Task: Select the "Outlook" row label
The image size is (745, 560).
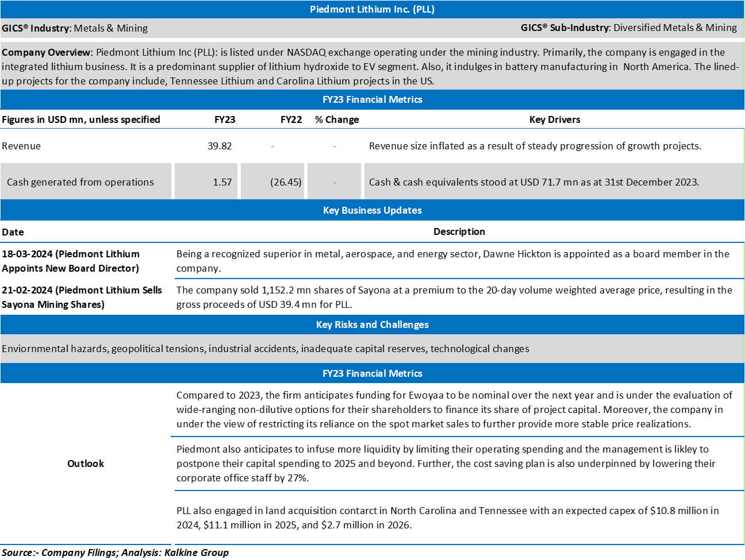Action: (86, 464)
